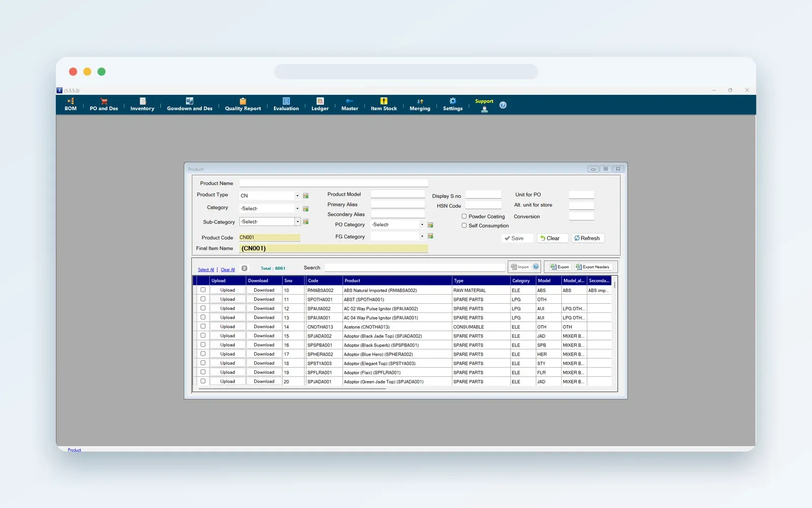Screen dimensions: 812x508
Task: Click the Search input field
Action: click(x=415, y=268)
